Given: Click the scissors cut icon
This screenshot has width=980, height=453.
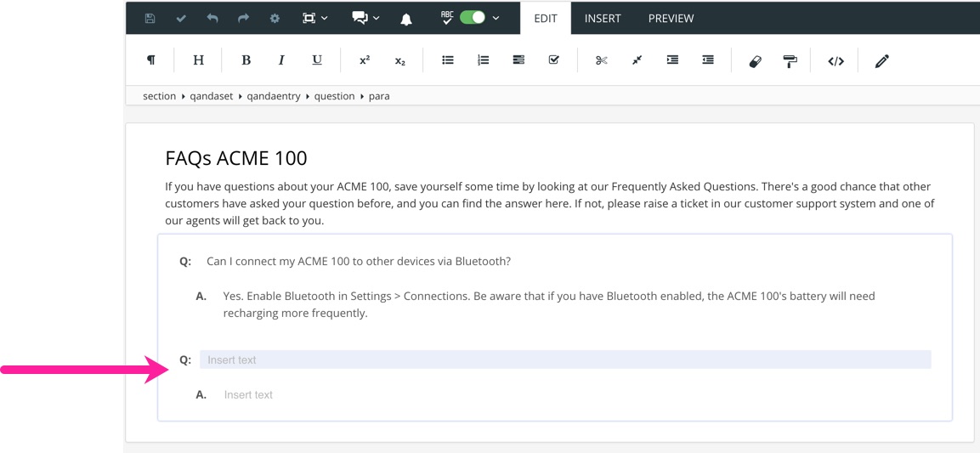Looking at the screenshot, I should coord(602,60).
